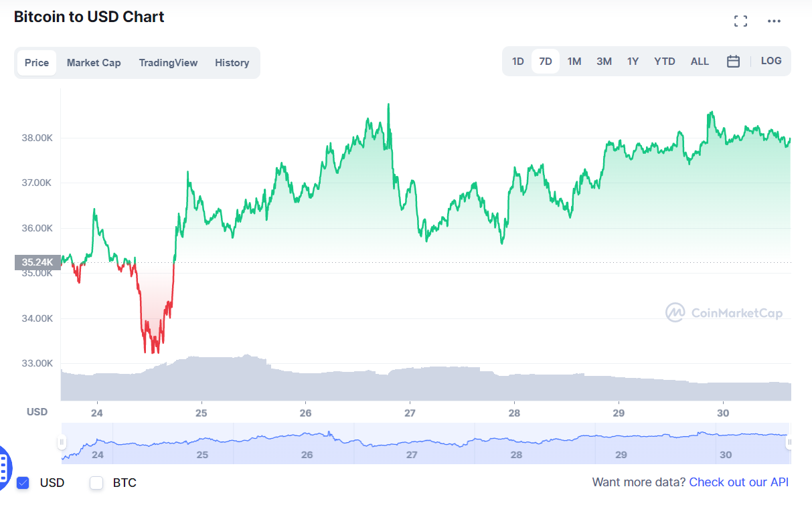Select the 1D time range
Screen dimensions: 812x507
[517, 61]
